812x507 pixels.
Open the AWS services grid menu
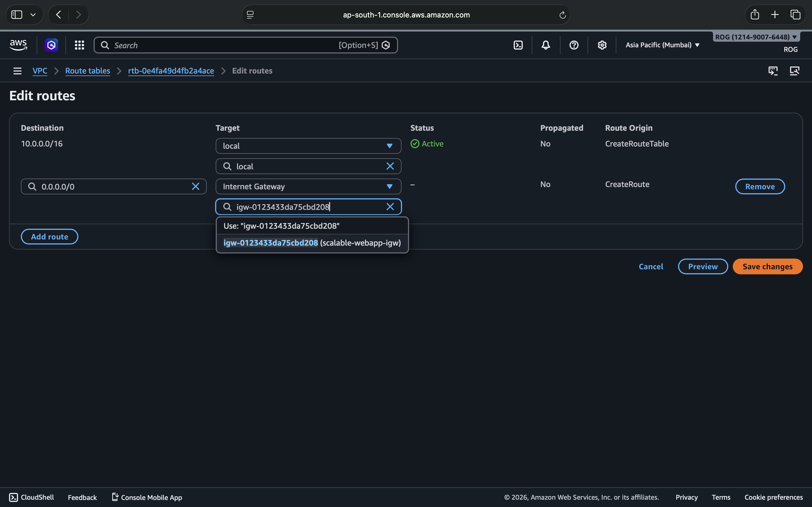[79, 45]
